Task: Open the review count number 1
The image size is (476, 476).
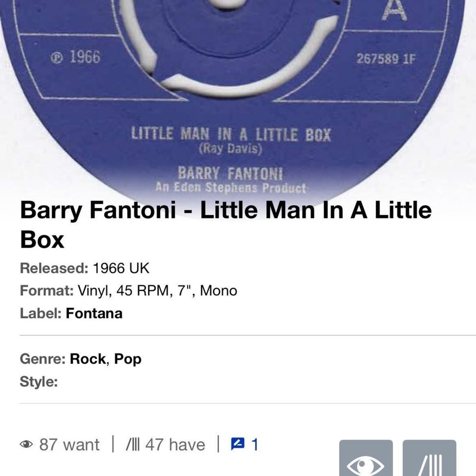Action: click(x=255, y=445)
